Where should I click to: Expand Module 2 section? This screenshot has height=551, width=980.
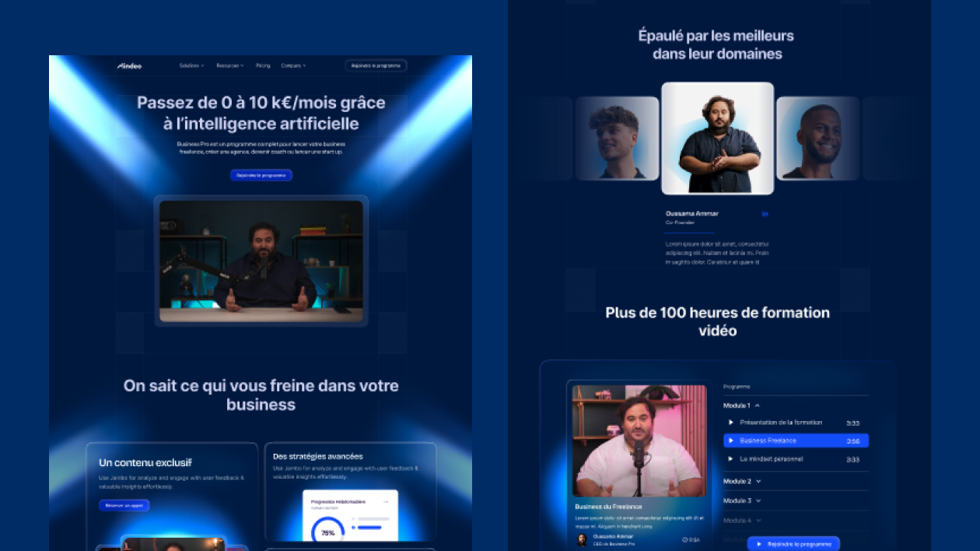pyautogui.click(x=742, y=482)
